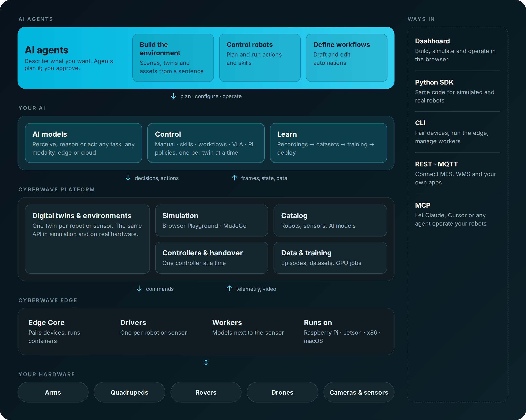Select the Cameras & sensors pill
The width and height of the screenshot is (526, 420).
tap(359, 392)
